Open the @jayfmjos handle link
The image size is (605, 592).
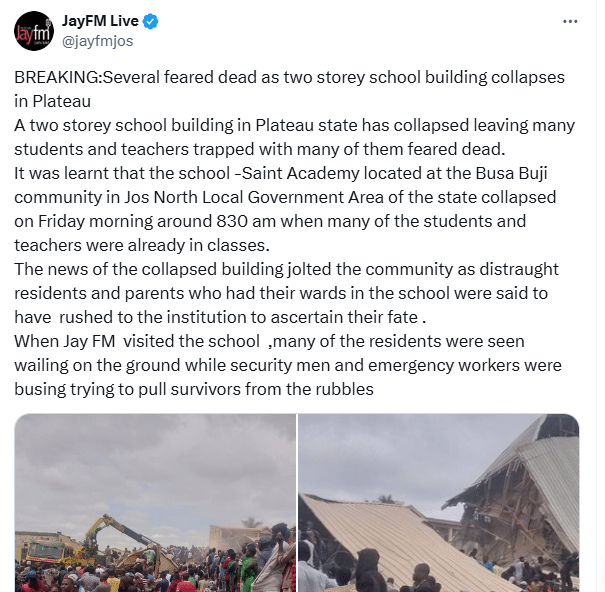98,41
